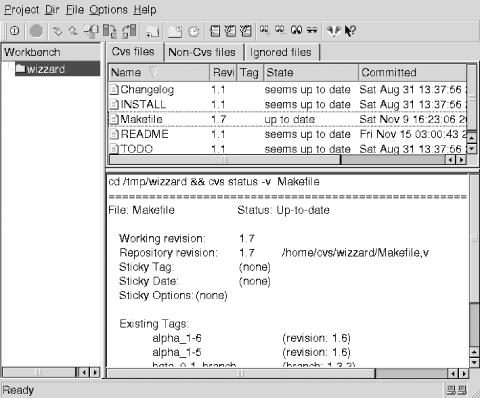Image resolution: width=481 pixels, height=398 pixels.
Task: Click the octagonal stop icon in the toolbar
Action: (36, 31)
